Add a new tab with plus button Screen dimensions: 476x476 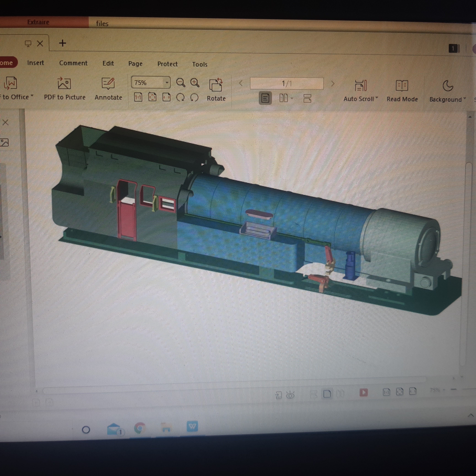pyautogui.click(x=63, y=43)
